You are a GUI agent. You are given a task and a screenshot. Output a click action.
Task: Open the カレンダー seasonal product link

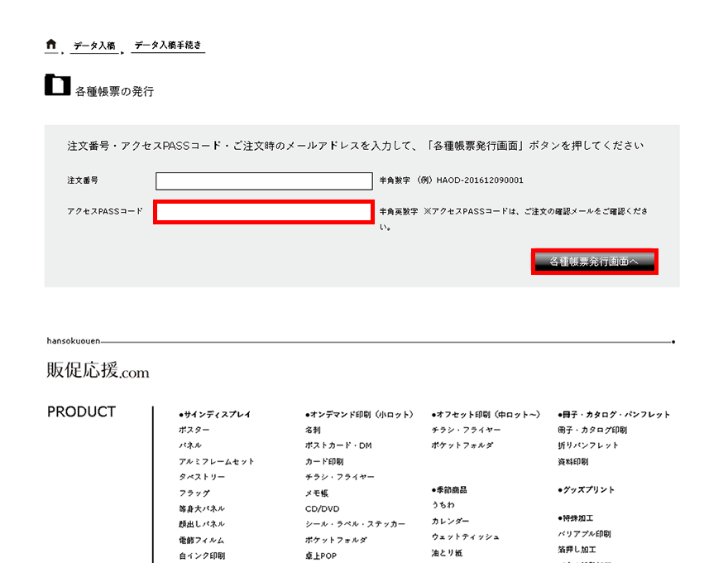click(450, 522)
